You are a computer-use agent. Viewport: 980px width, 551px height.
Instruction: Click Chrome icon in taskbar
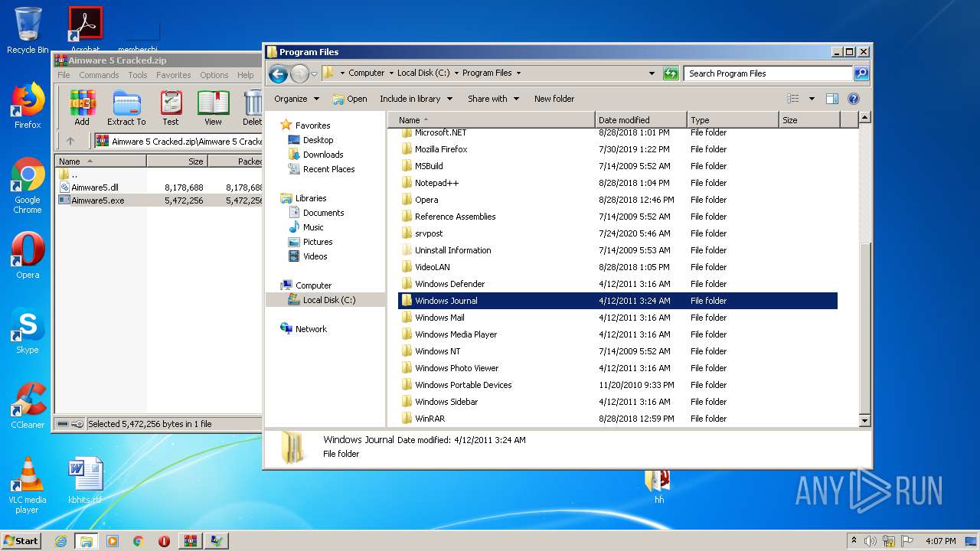[139, 541]
